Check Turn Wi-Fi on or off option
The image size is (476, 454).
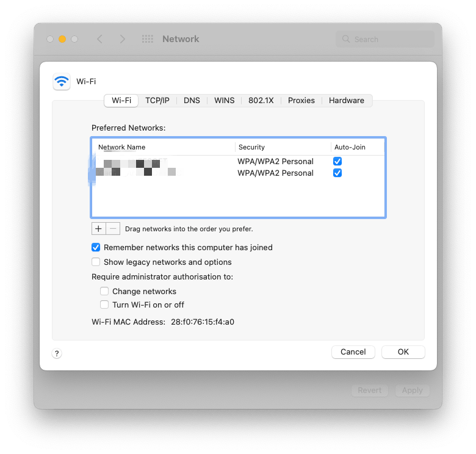[104, 304]
